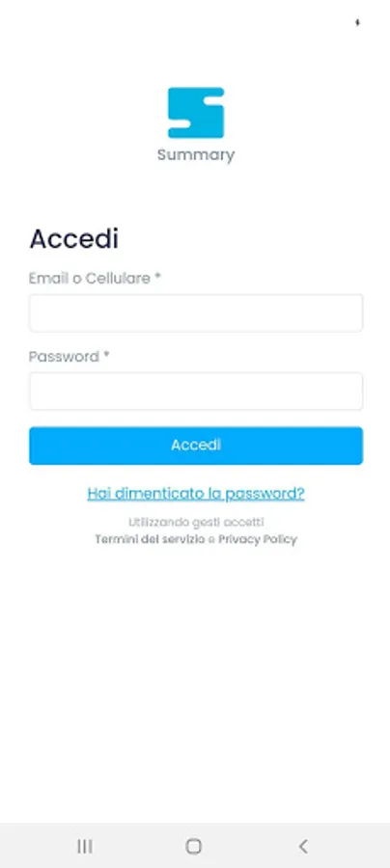Viewport: 390px width, 868px height.
Task: Click the Email o Cellulare label
Action: [x=89, y=278]
